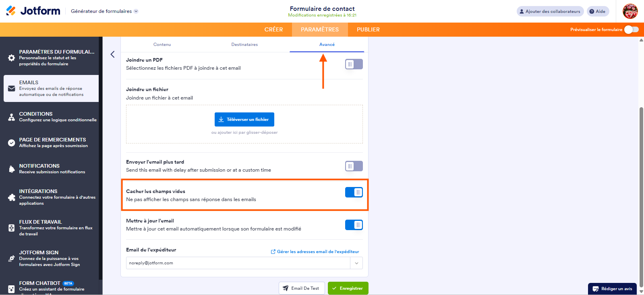Screen dimensions: 644x295
Task: Click the Téléverser un fichier button
Action: (244, 119)
